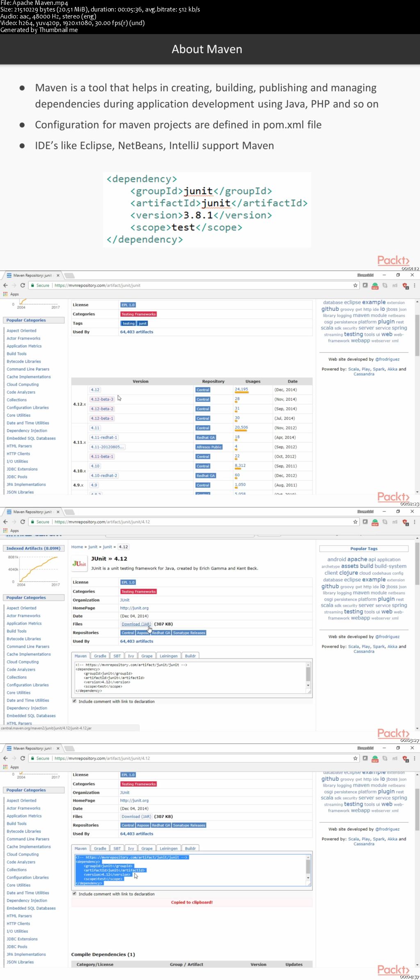Viewport: 420px width, 980px height.
Task: Close the Maven Repository tab in 00:02:23 frame
Action: pos(58,275)
